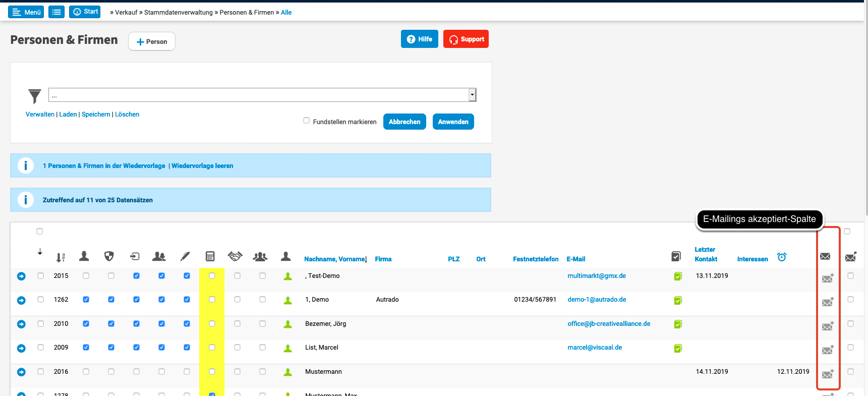Toggle yellow-column checkbox in row 2016

pos(212,372)
